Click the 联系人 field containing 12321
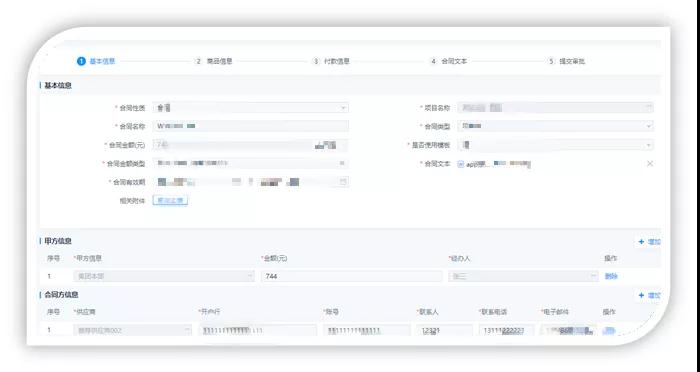700x372 pixels. tap(445, 330)
